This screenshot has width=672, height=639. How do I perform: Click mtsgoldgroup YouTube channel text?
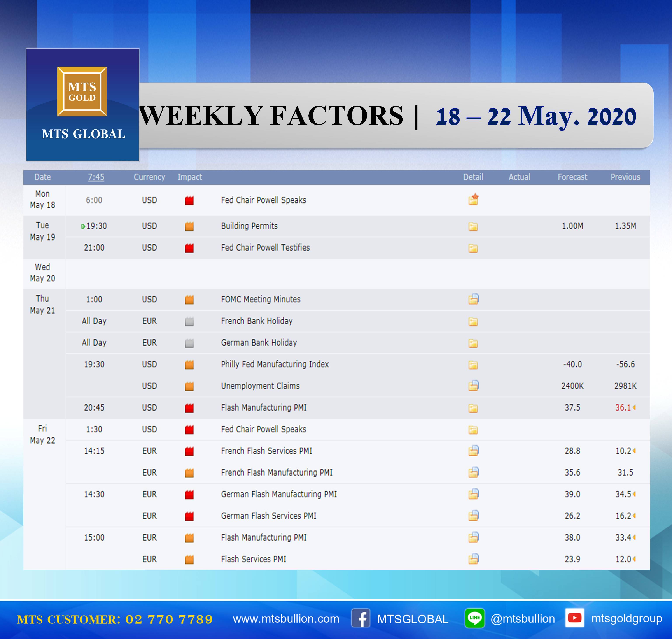[627, 619]
